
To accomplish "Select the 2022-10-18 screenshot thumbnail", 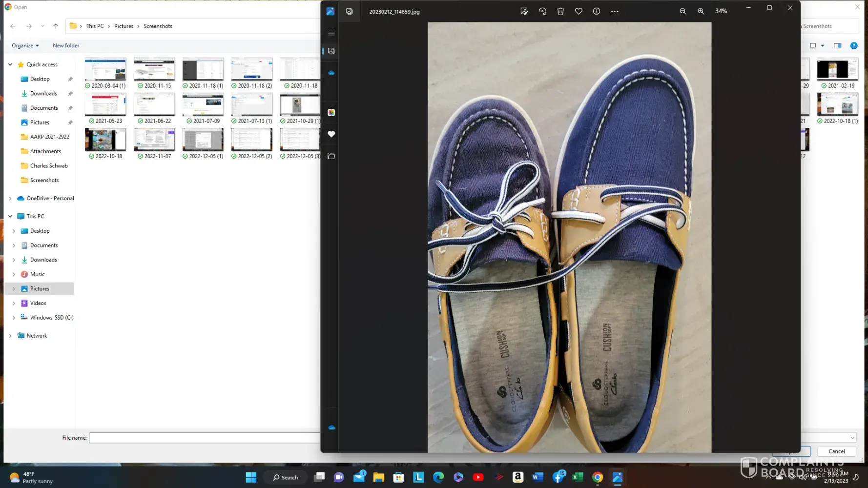I will pyautogui.click(x=105, y=141).
